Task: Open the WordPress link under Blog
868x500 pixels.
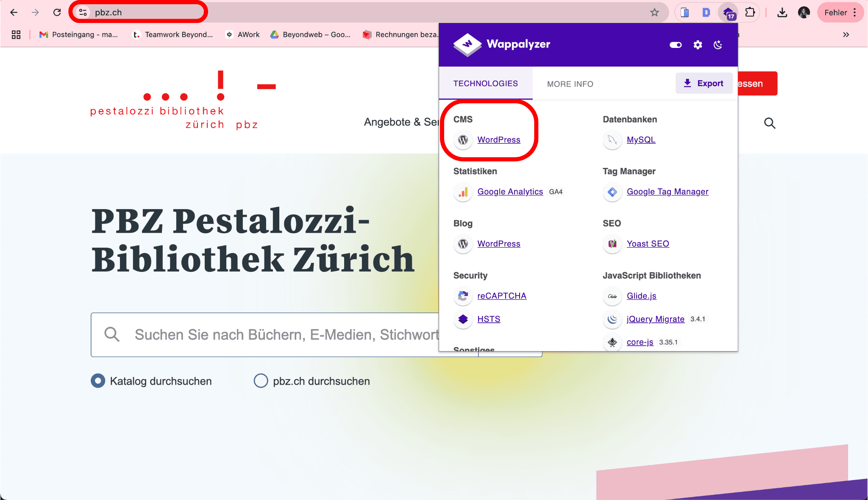Action: [x=499, y=244]
